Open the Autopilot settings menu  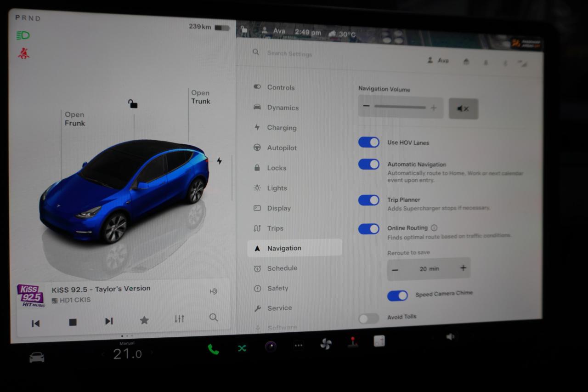coord(275,148)
